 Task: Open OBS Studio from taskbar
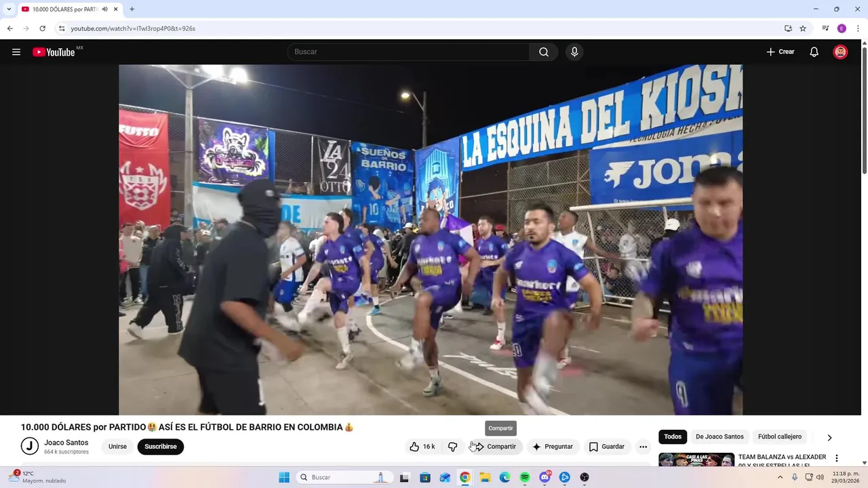(x=585, y=477)
